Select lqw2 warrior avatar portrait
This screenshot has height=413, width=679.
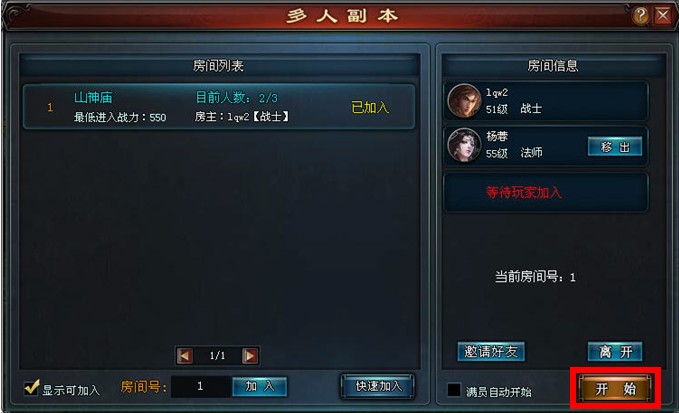(464, 100)
